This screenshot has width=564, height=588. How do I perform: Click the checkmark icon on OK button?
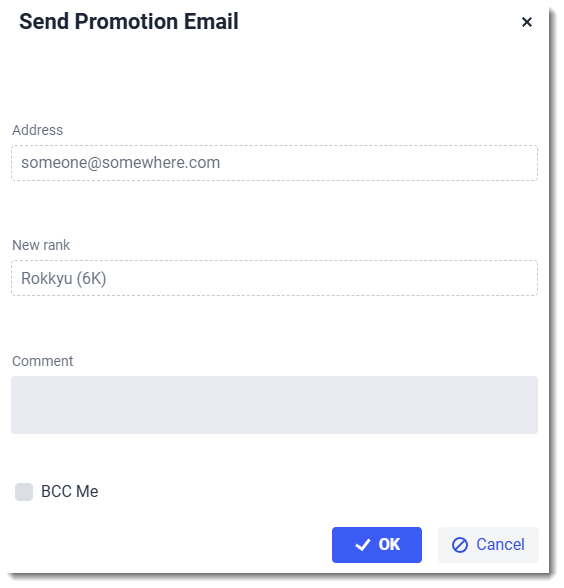pyautogui.click(x=362, y=544)
